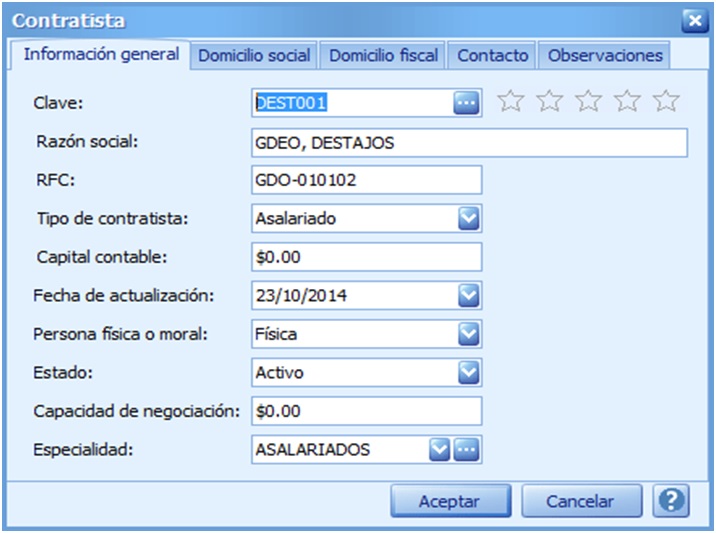This screenshot has height=533, width=716.
Task: Click the Aceptar button
Action: (x=450, y=501)
